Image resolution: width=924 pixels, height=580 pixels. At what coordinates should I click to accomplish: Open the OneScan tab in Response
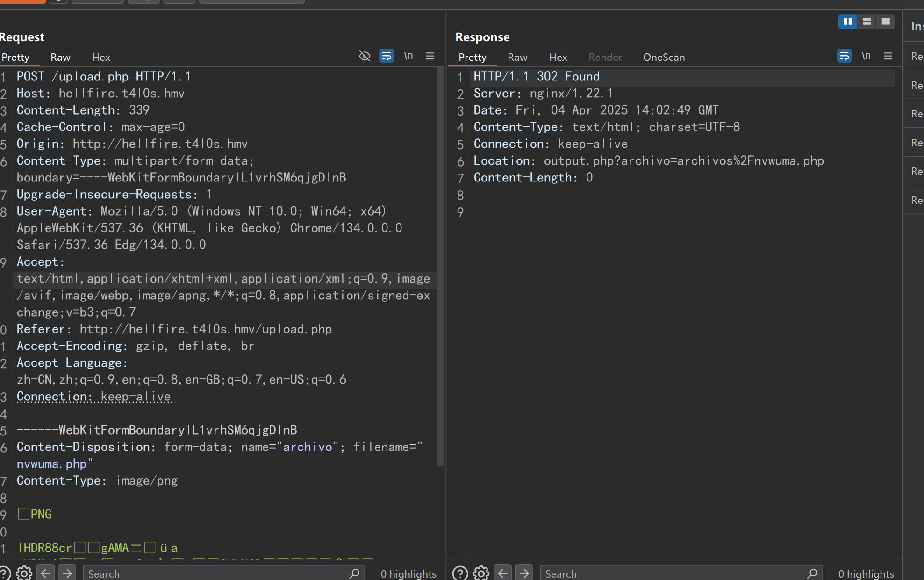(664, 57)
